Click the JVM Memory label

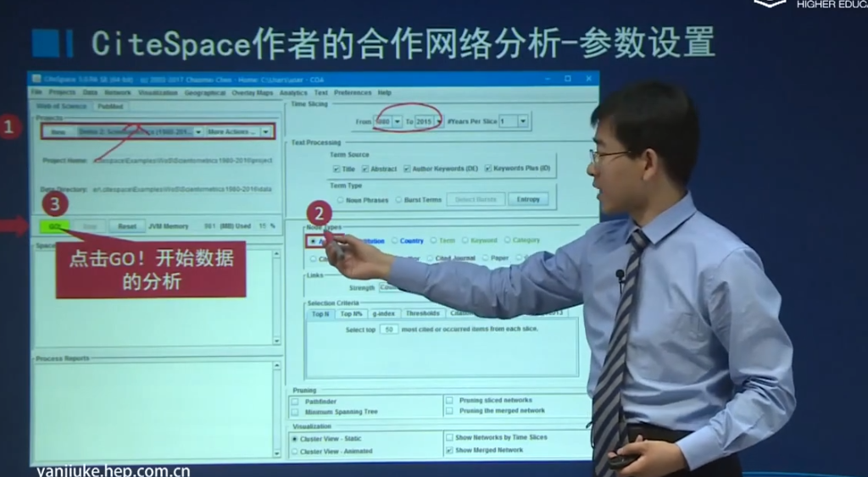[x=169, y=226]
